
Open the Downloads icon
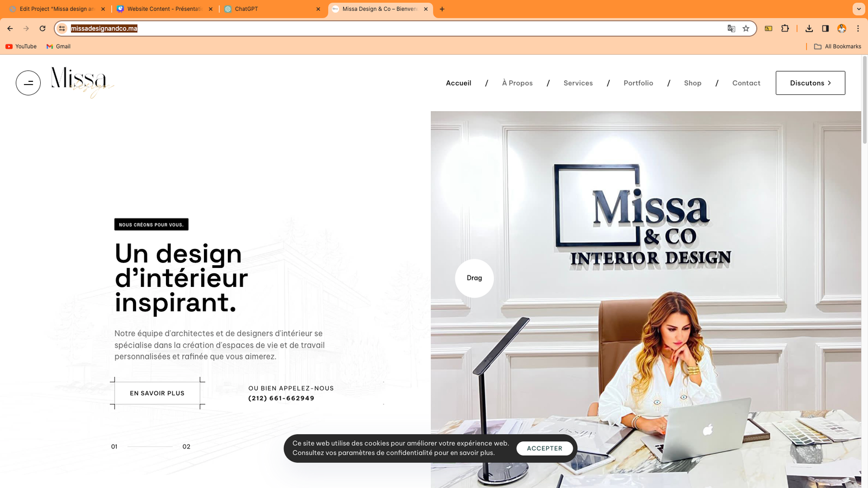coord(809,28)
